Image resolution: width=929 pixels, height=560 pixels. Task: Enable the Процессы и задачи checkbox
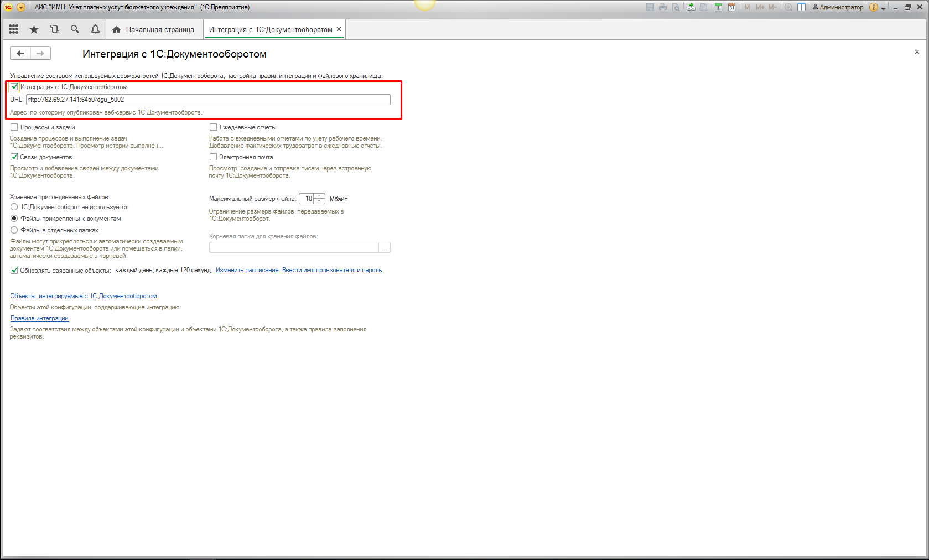click(14, 127)
